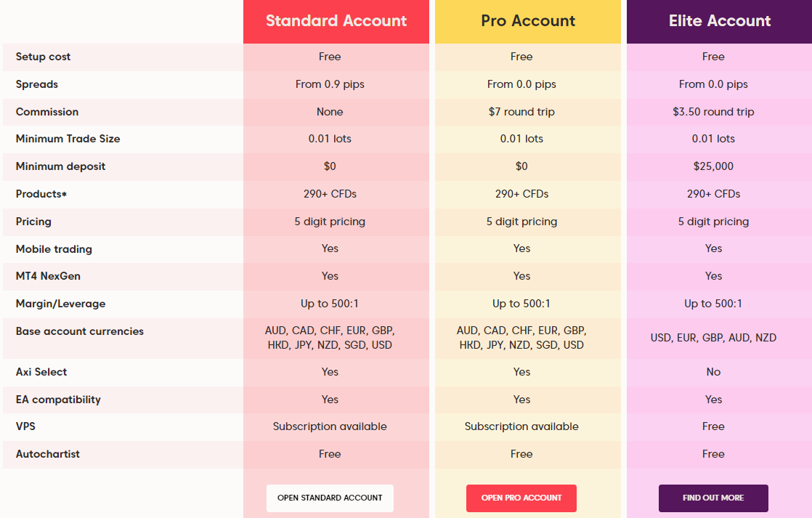Click the Autochartist row label
This screenshot has height=518, width=812.
click(48, 454)
